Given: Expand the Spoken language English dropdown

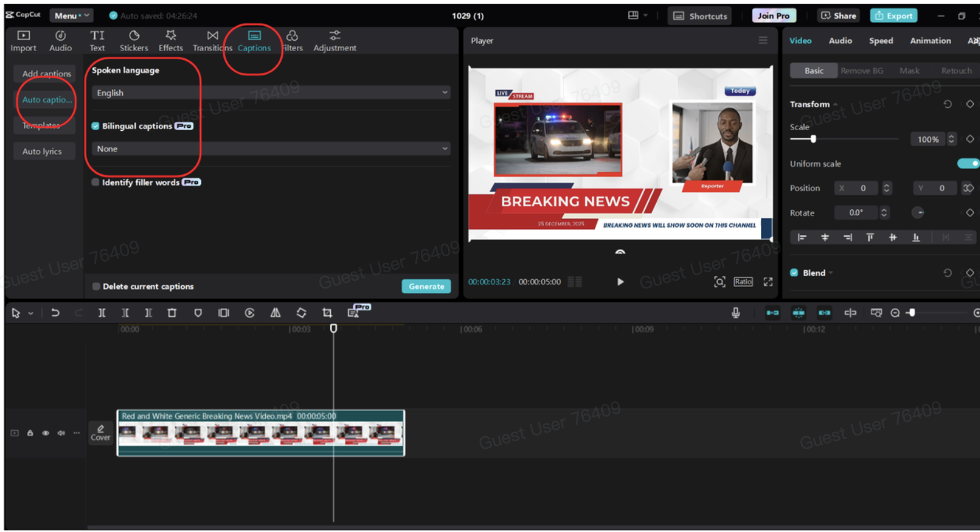Looking at the screenshot, I should click(x=270, y=93).
